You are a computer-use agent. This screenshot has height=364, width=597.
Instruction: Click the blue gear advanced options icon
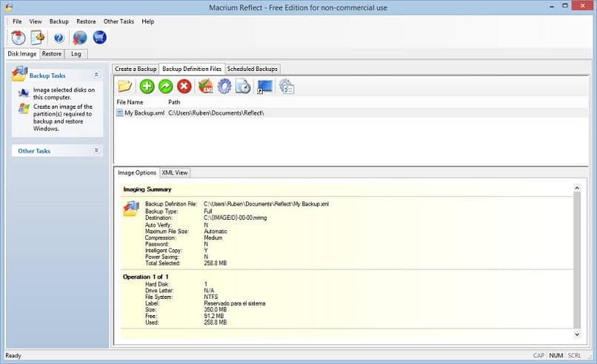(224, 87)
